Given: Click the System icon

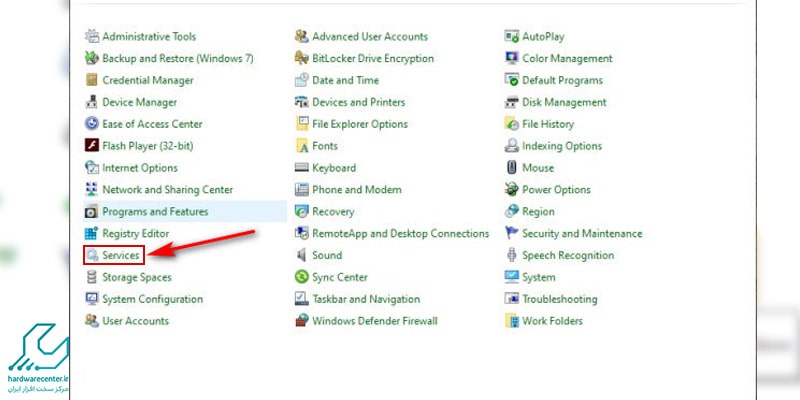Looking at the screenshot, I should click(x=512, y=277).
